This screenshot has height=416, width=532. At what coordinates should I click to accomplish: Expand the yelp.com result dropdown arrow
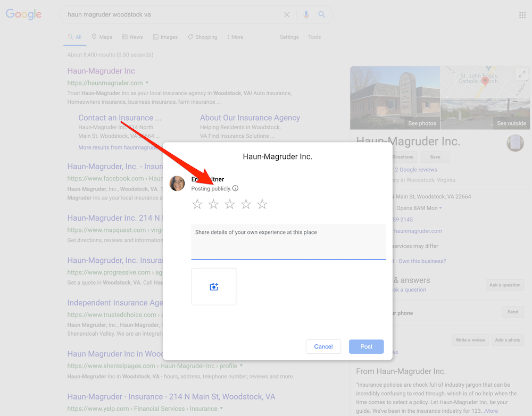pyautogui.click(x=221, y=408)
